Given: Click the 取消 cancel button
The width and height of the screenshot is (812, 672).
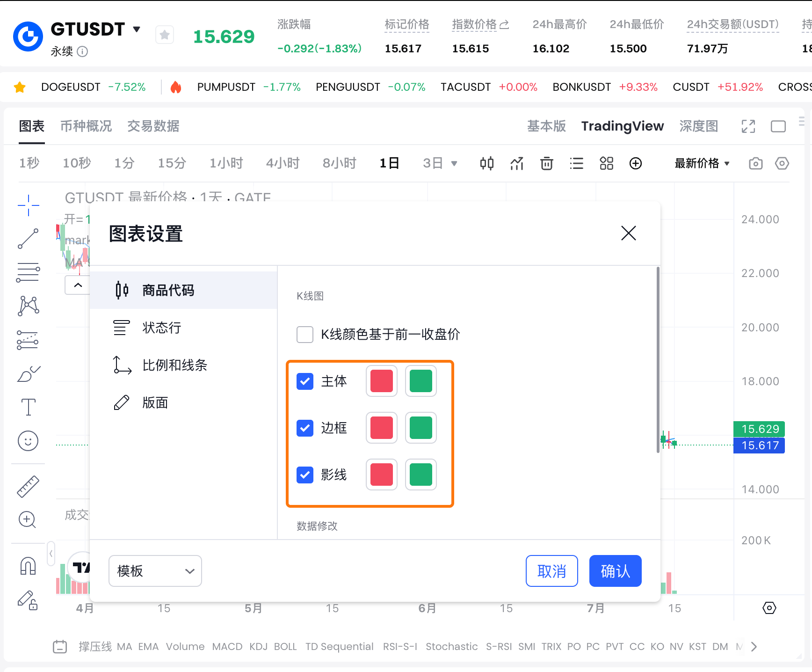Looking at the screenshot, I should tap(551, 571).
